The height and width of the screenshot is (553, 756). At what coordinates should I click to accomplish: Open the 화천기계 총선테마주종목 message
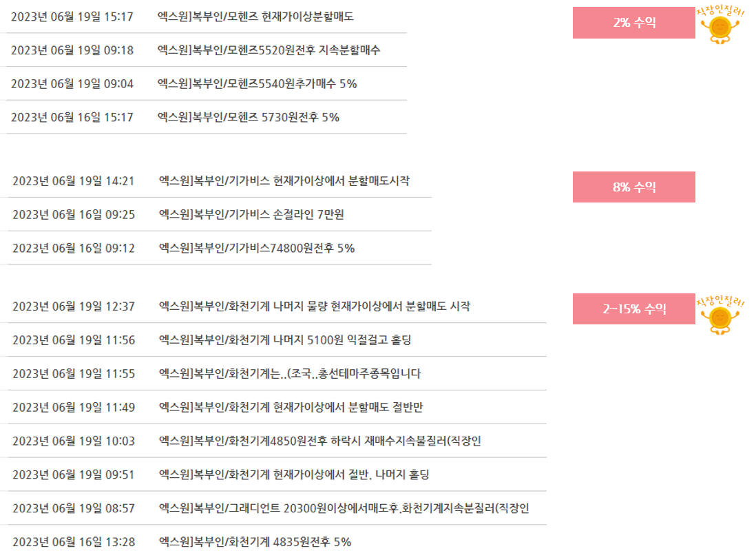coord(290,374)
